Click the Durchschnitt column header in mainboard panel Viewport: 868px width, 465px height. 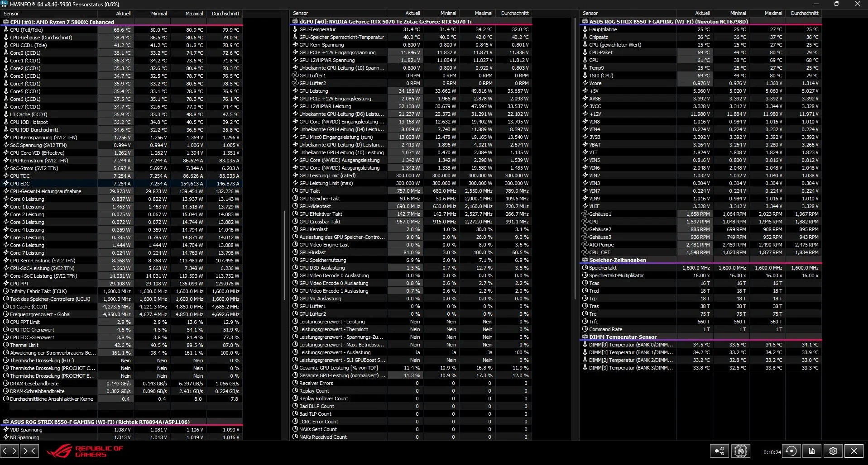(804, 13)
